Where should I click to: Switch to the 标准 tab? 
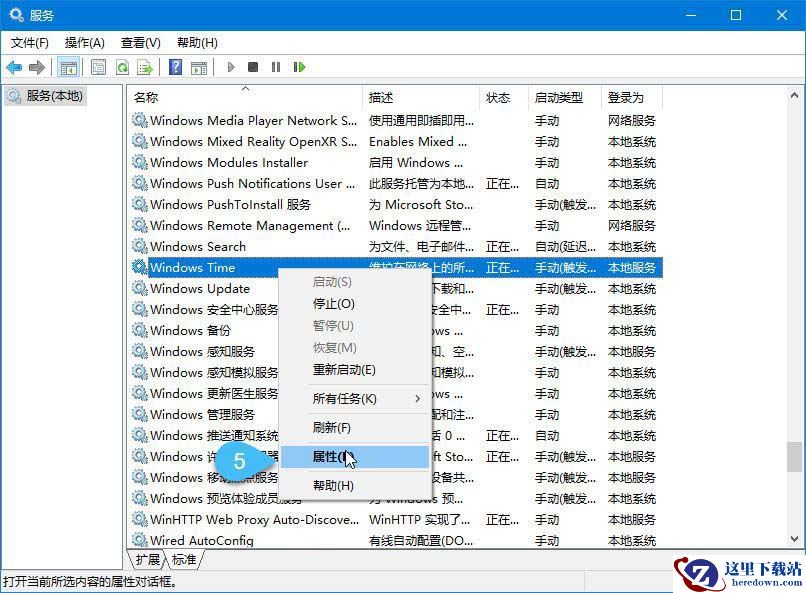click(x=184, y=559)
